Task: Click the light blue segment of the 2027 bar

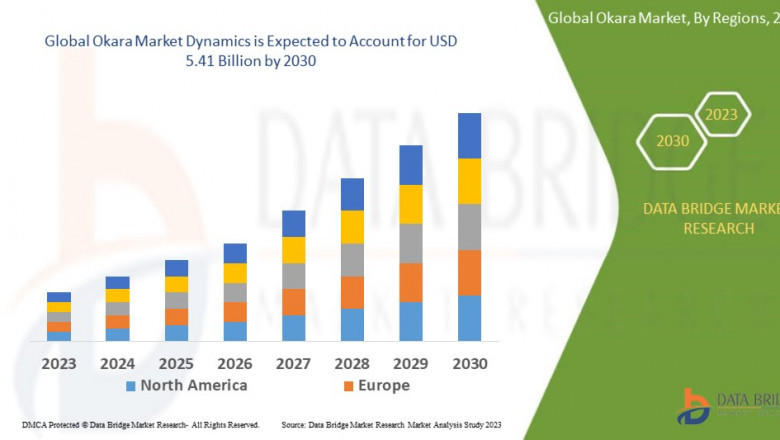Action: tap(293, 328)
